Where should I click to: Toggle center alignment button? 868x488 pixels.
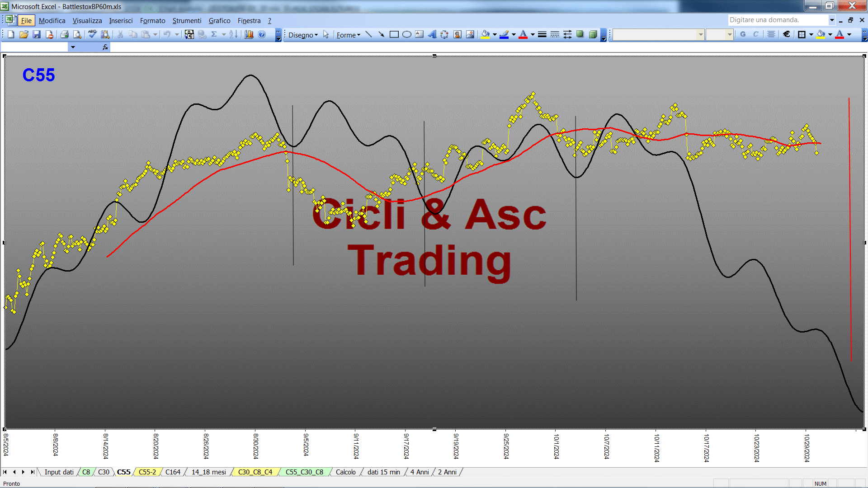click(x=771, y=34)
